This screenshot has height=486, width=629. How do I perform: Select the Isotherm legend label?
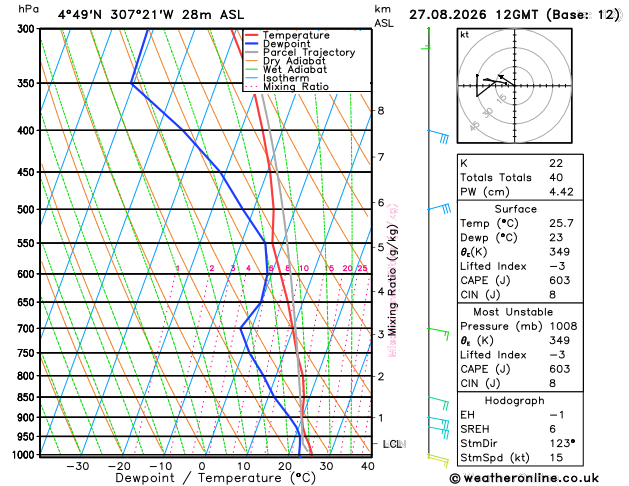[286, 78]
